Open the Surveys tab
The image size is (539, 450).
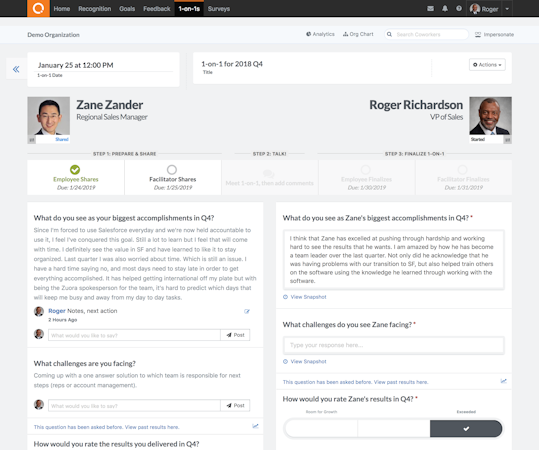pos(219,9)
